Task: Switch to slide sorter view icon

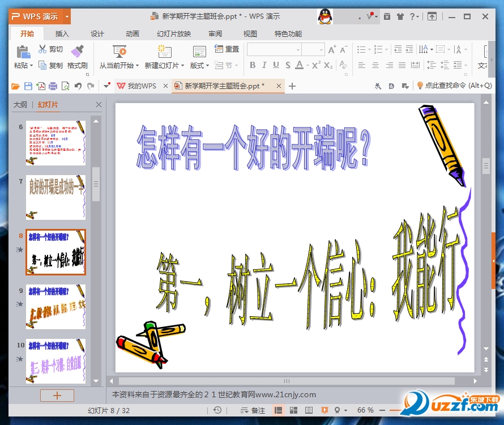Action: (293, 410)
